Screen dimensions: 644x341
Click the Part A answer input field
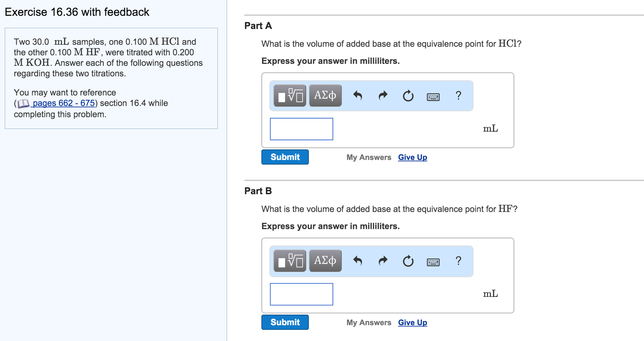coord(301,129)
